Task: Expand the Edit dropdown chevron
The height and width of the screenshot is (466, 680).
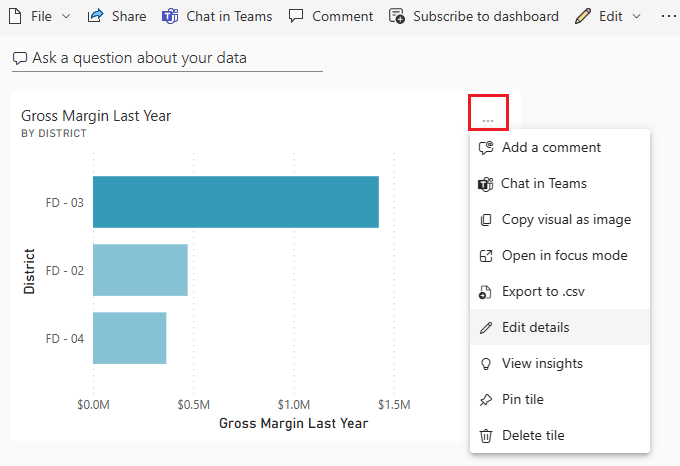Action: coord(636,16)
